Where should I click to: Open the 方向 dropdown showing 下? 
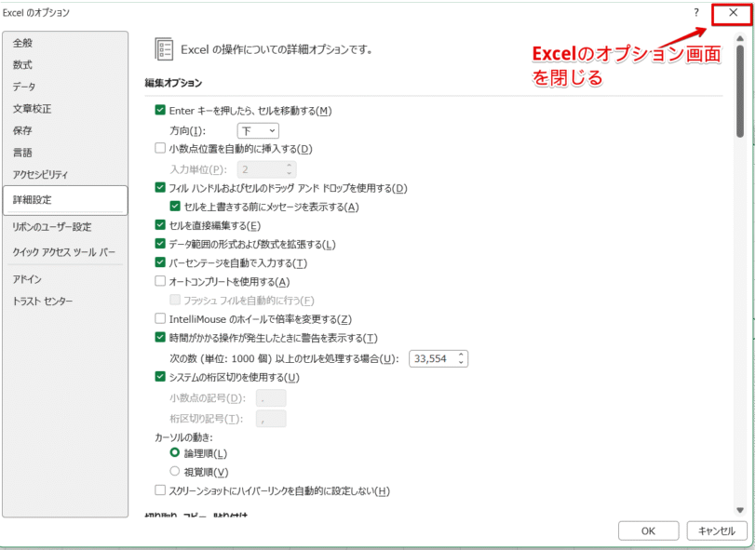point(258,130)
